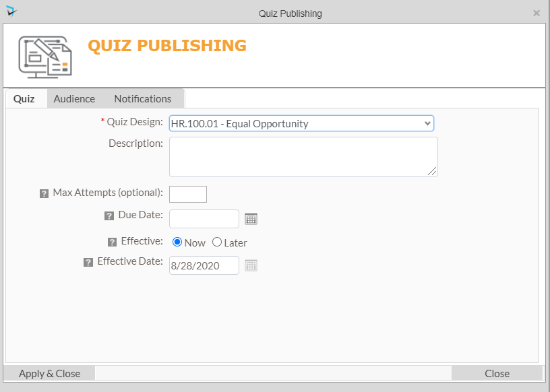Viewport: 550px width, 392px height.
Task: Click the Due Date calendar picker icon
Action: tap(251, 219)
